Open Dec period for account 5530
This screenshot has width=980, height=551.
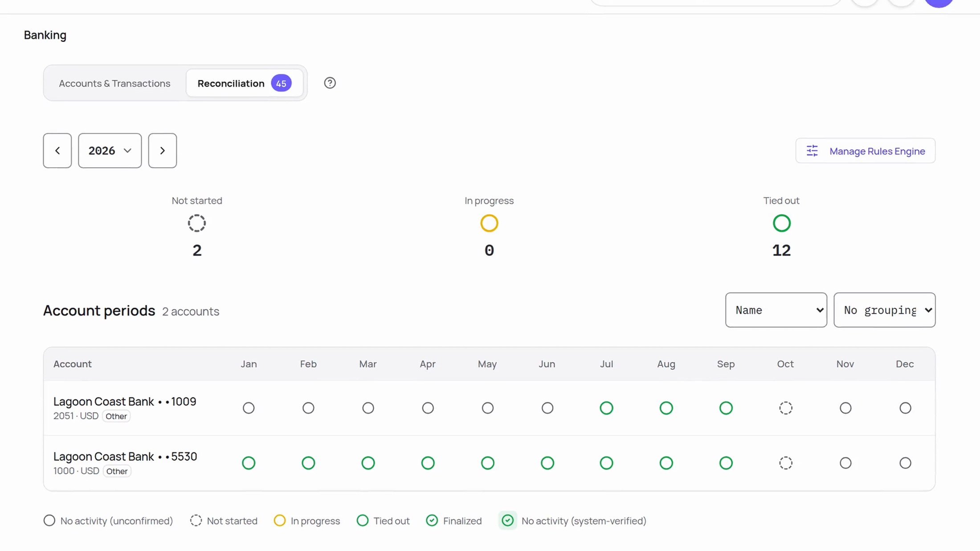tap(905, 463)
